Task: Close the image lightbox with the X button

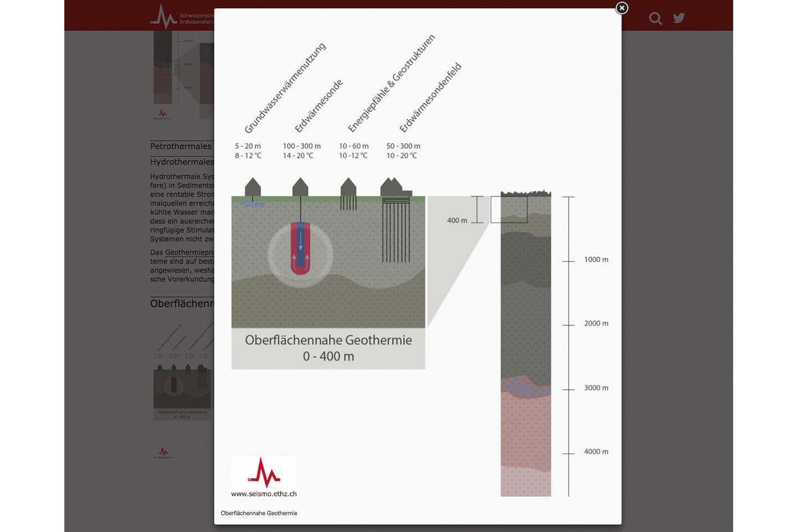Action: tap(622, 8)
